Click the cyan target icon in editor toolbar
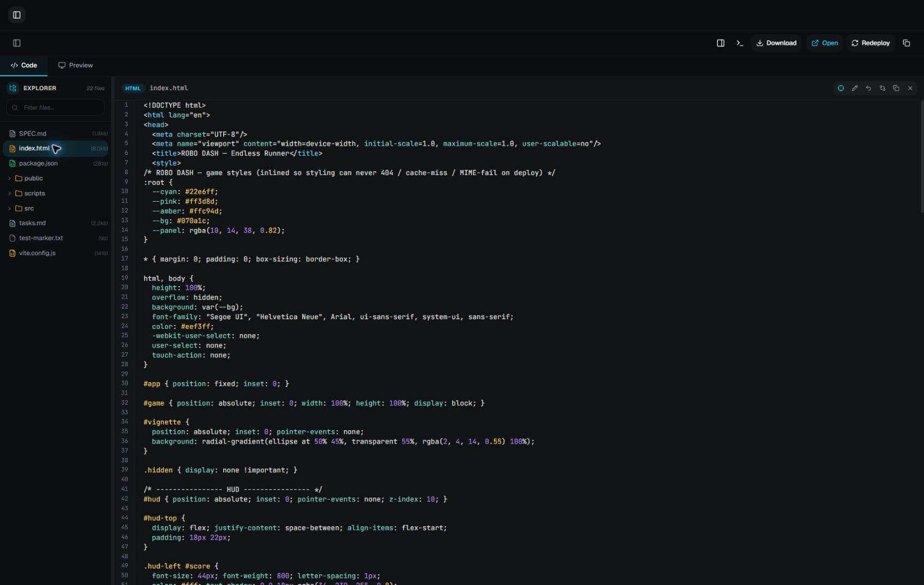The height and width of the screenshot is (585, 924). [x=841, y=88]
